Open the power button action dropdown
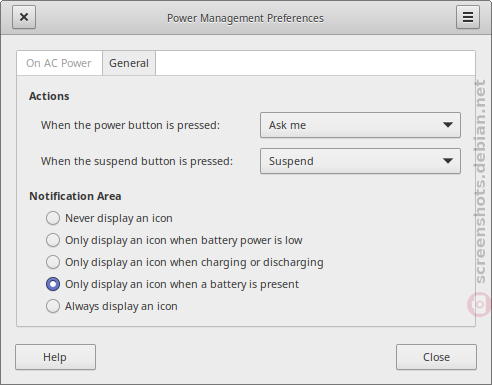This screenshot has height=385, width=492. pyautogui.click(x=360, y=125)
